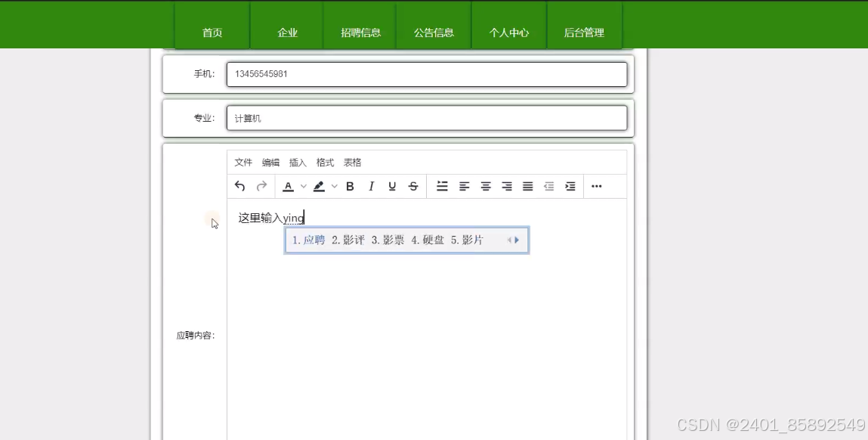The image size is (868, 440).
Task: Open the text color dropdown arrow
Action: pos(304,186)
